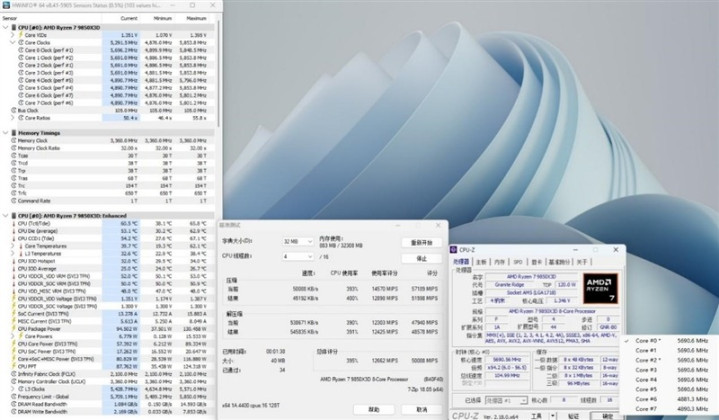719x420 pixels.
Task: Click the 确定 button in CPU-Z
Action: (608, 416)
